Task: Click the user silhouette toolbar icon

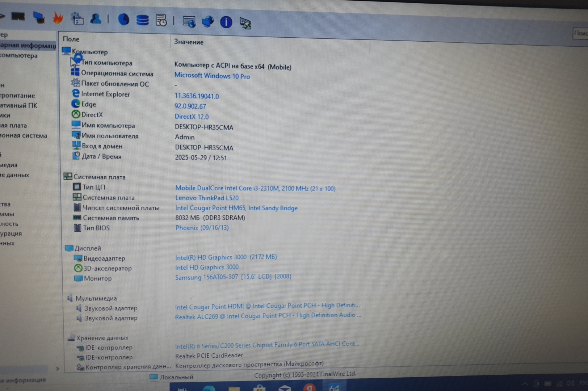Action: (x=96, y=19)
